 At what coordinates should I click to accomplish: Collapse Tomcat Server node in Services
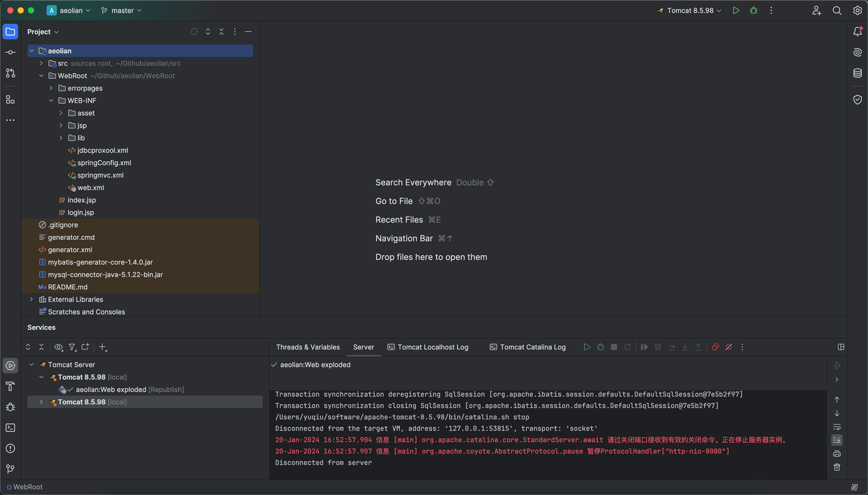(x=31, y=365)
